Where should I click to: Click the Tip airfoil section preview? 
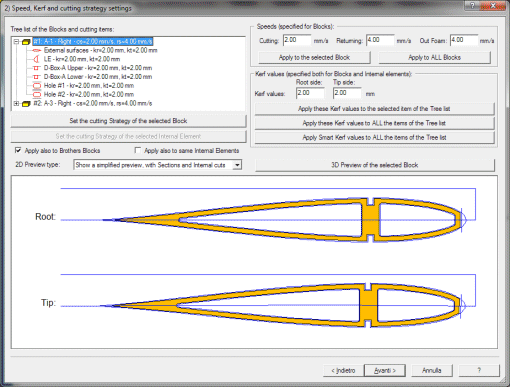pyautogui.click(x=282, y=306)
